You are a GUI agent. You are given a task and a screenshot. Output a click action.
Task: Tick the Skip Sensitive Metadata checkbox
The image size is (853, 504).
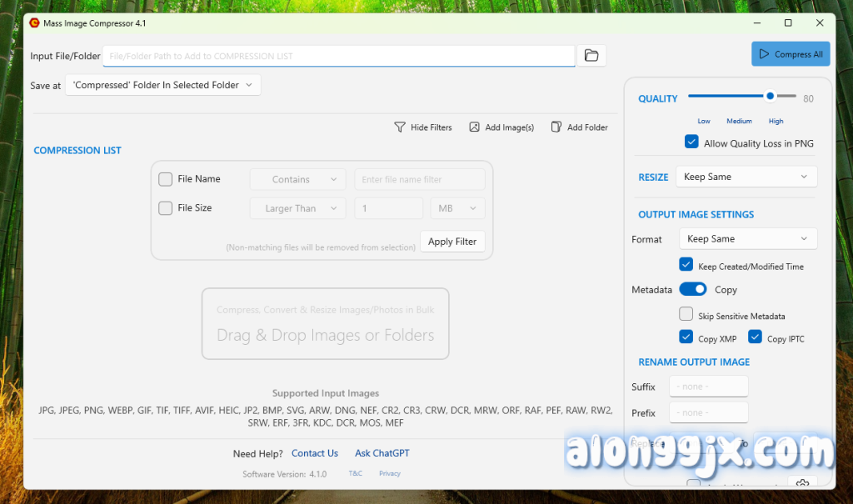tap(686, 315)
